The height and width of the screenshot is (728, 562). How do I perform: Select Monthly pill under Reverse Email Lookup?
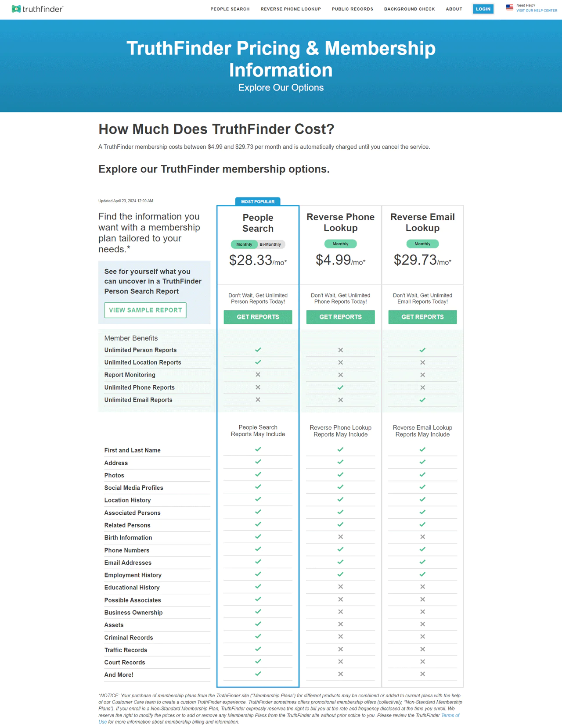pos(422,244)
